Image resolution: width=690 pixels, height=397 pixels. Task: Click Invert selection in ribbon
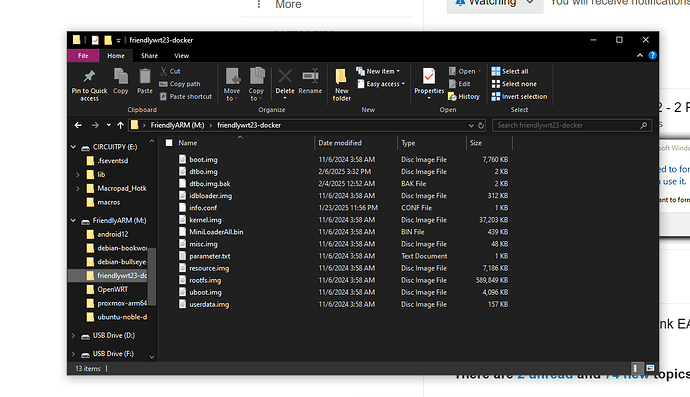(519, 96)
